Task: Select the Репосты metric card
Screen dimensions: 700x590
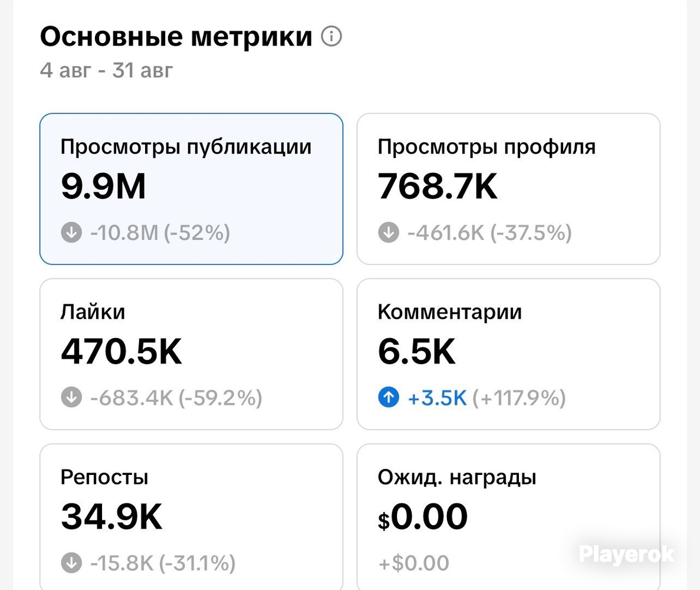Action: click(191, 517)
